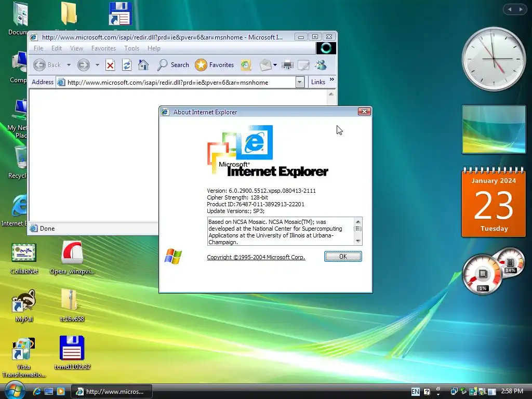The image size is (532, 399).
Task: Click the help question mark tray icon
Action: (427, 392)
